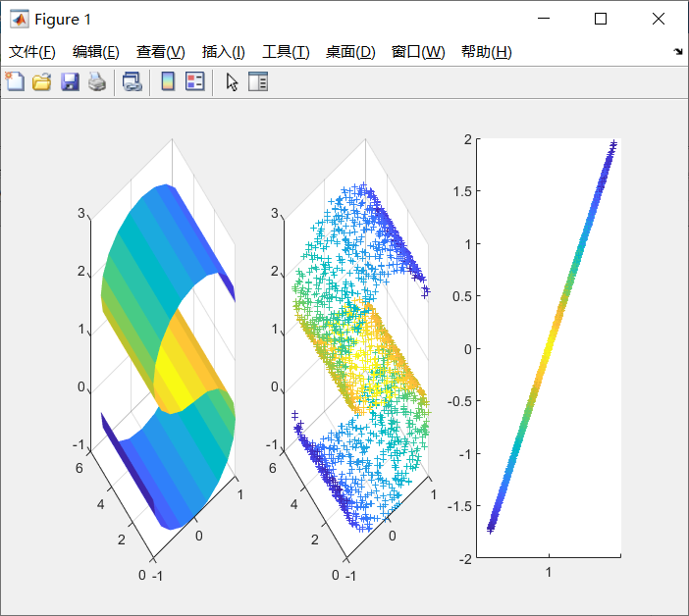Select the 3D scatter plot axes
Image resolution: width=689 pixels, height=616 pixels.
pyautogui.click(x=356, y=351)
